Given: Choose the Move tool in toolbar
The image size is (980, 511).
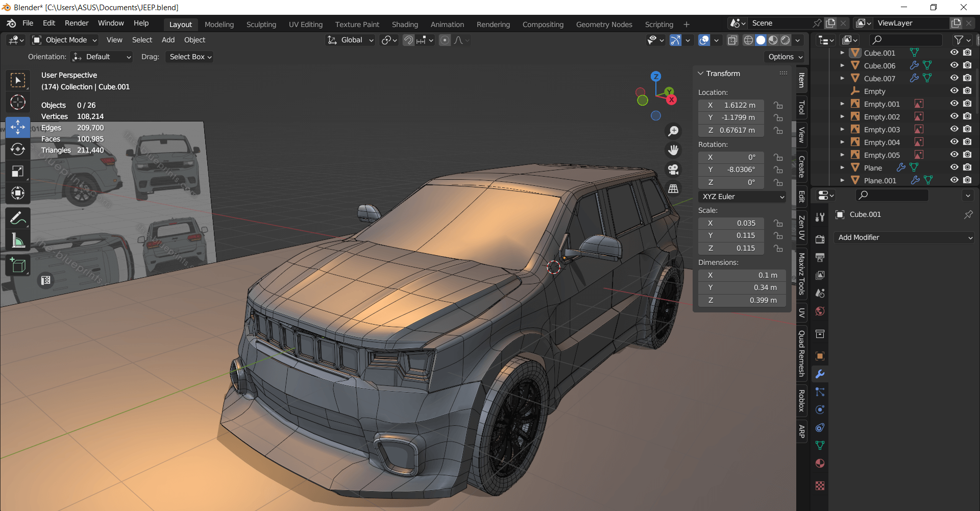Looking at the screenshot, I should coord(18,127).
